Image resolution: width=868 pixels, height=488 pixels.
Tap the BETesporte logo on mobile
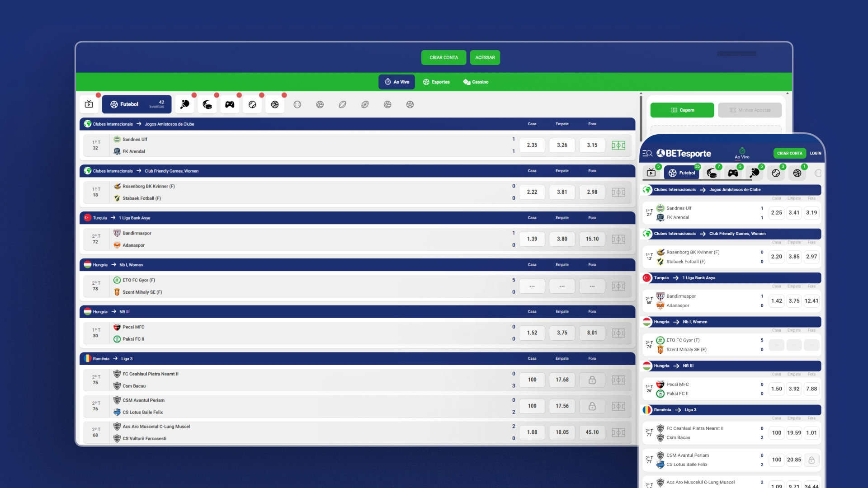coord(684,153)
